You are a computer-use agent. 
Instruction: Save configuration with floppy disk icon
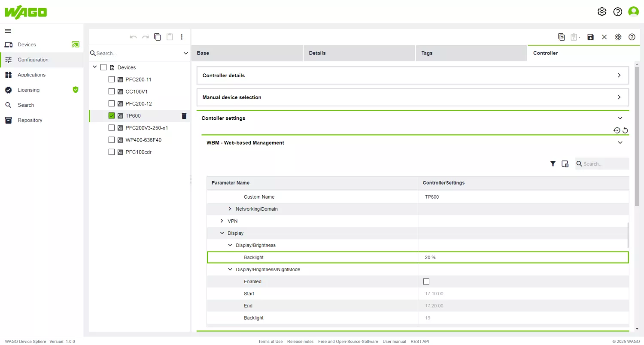click(590, 37)
